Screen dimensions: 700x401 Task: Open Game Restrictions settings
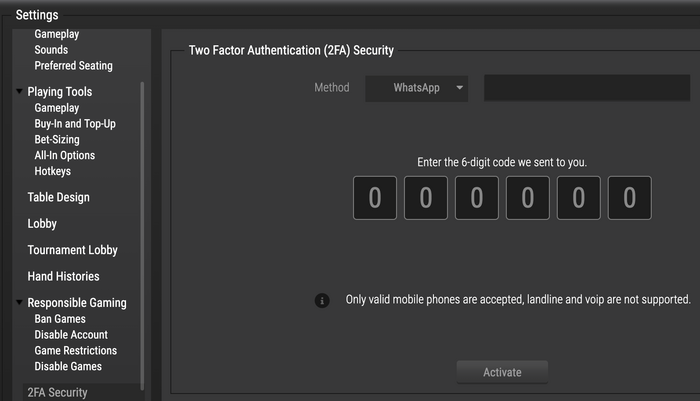point(75,351)
